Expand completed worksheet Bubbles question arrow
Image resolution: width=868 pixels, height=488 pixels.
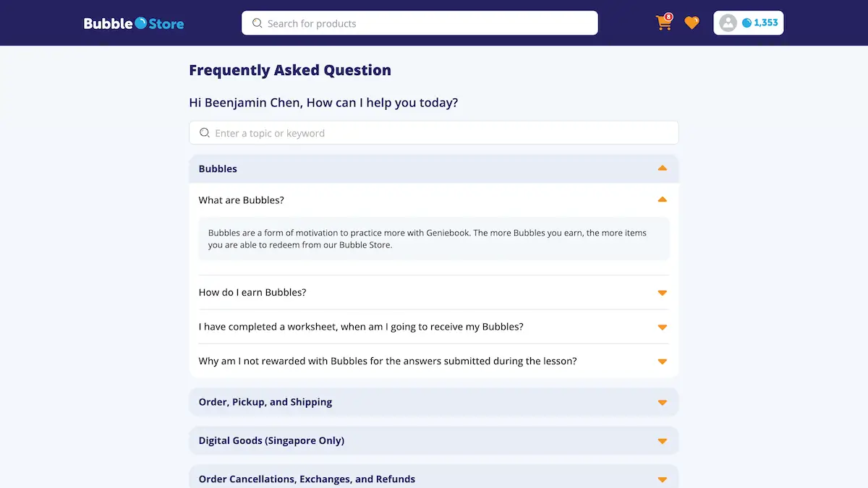[x=662, y=327]
